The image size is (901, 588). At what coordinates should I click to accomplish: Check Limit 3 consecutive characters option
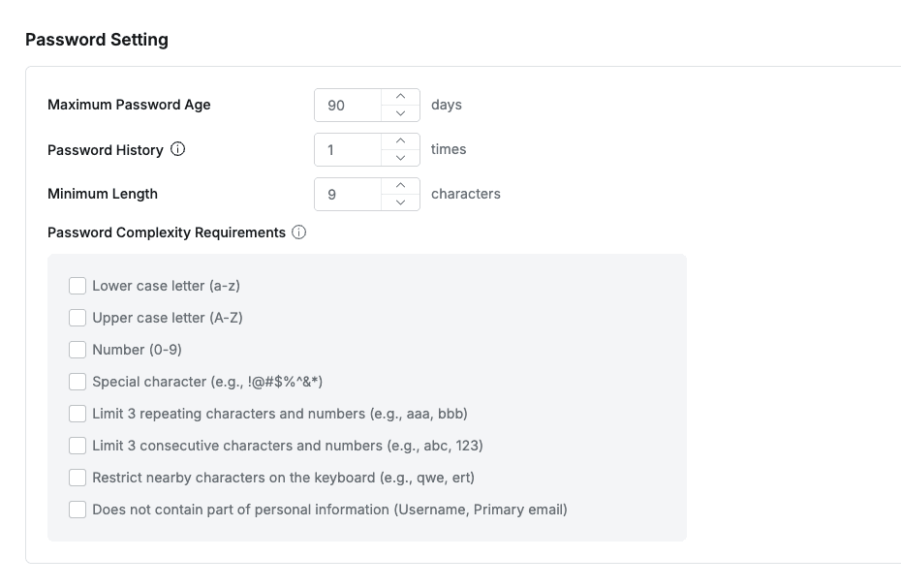coord(78,446)
